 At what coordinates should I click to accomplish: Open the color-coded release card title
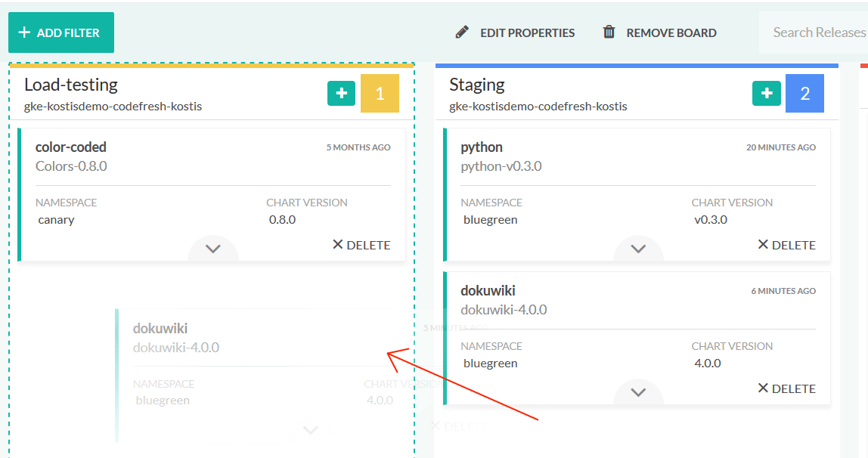(71, 147)
